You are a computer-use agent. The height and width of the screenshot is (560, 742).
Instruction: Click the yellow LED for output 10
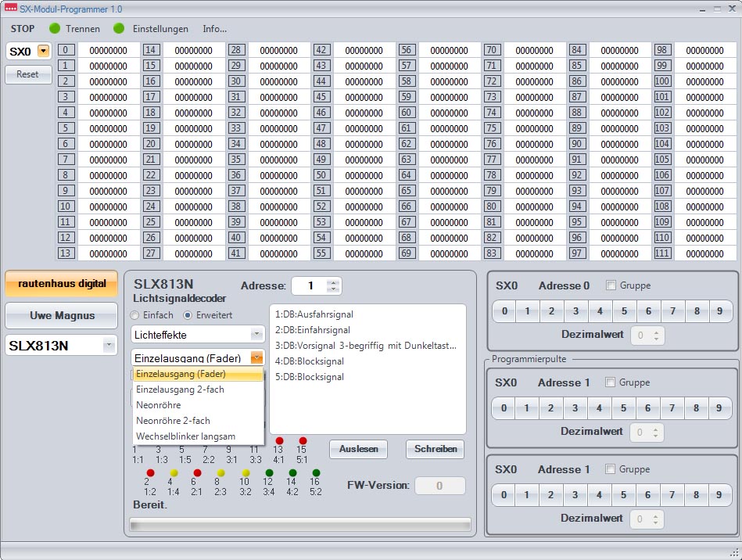(x=246, y=472)
